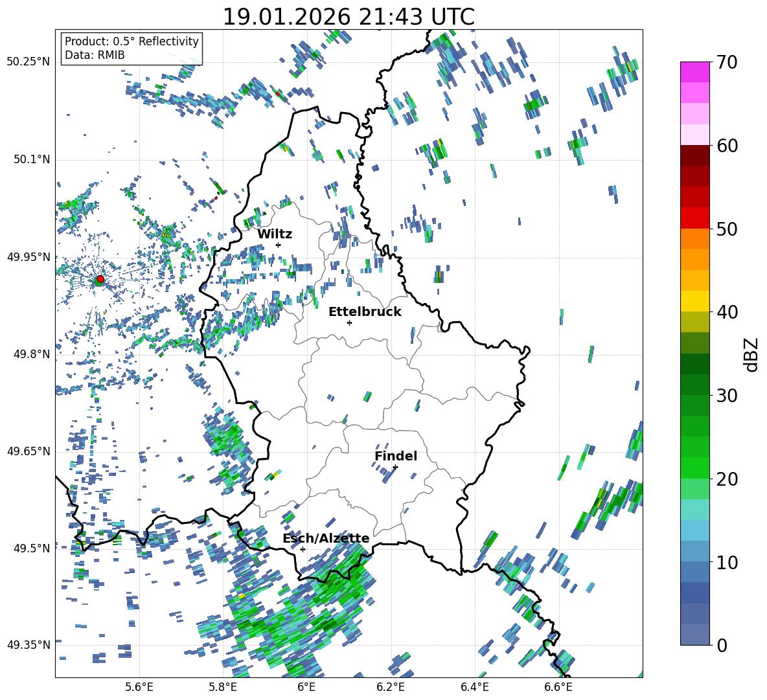This screenshot has height=700, width=767.
Task: Click the 49.8°N latitude label
Action: (x=31, y=354)
